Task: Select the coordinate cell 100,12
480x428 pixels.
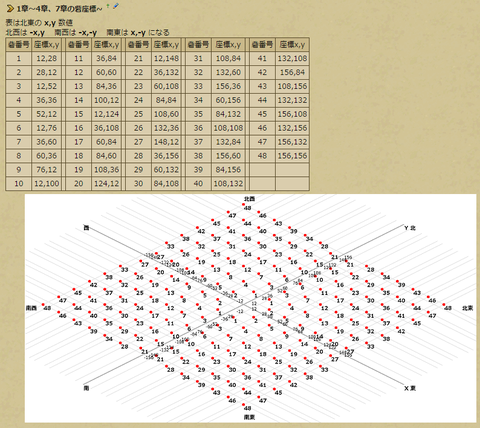Action: tap(106, 100)
